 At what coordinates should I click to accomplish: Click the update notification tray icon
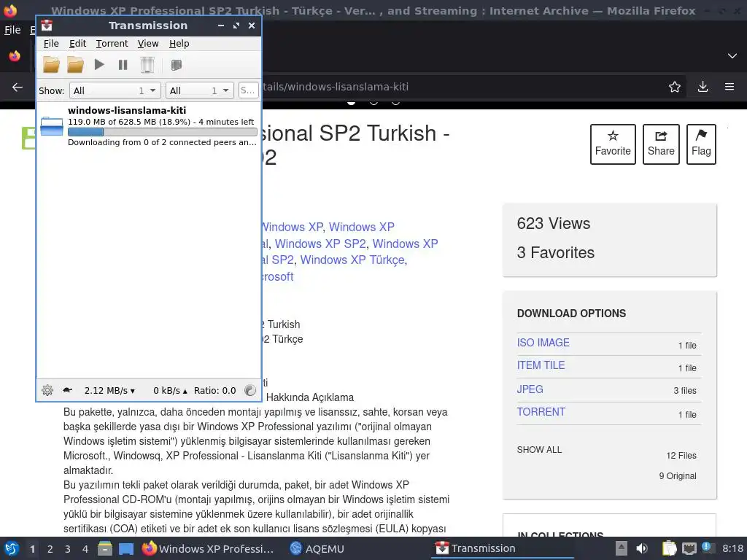point(708,548)
